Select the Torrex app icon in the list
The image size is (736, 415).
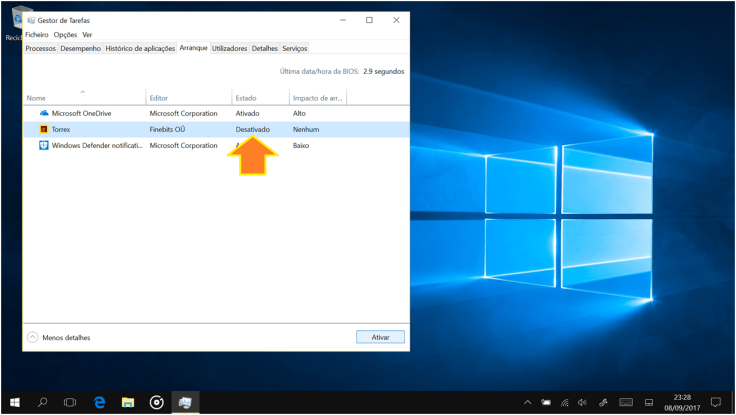43,129
